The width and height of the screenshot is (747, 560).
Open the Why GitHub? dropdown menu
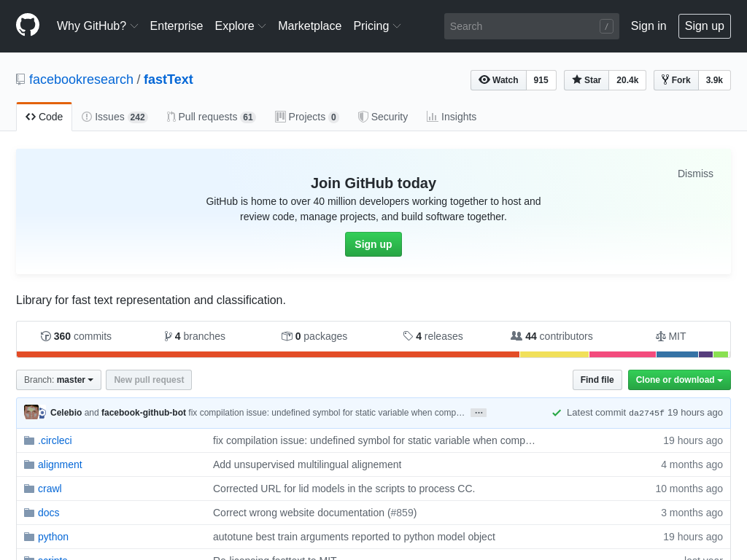point(97,26)
